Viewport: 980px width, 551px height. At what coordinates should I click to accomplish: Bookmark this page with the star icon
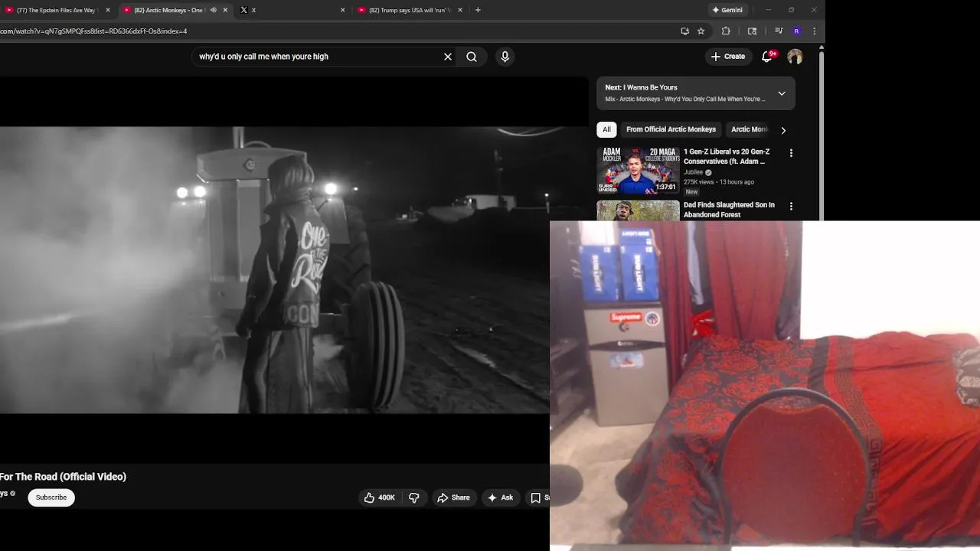click(701, 31)
